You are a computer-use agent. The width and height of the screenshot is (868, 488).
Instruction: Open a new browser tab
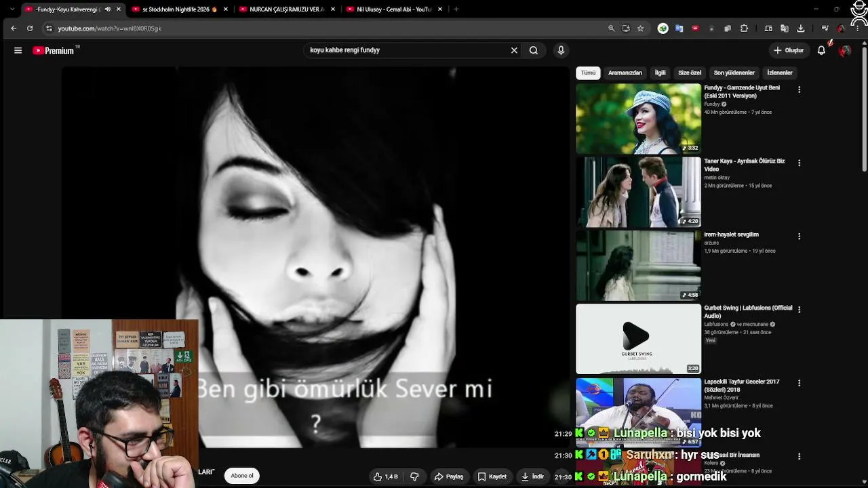(456, 9)
